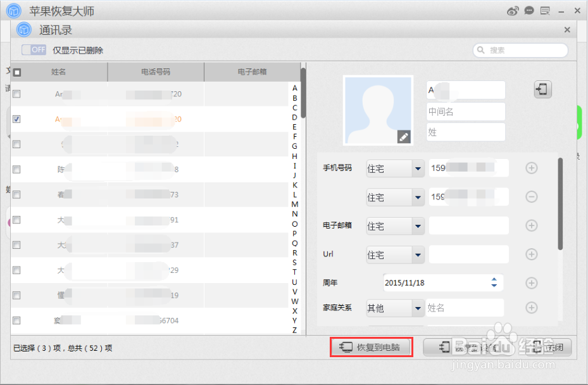Open the chat feedback bubble icon
The height and width of the screenshot is (385, 588).
[529, 11]
